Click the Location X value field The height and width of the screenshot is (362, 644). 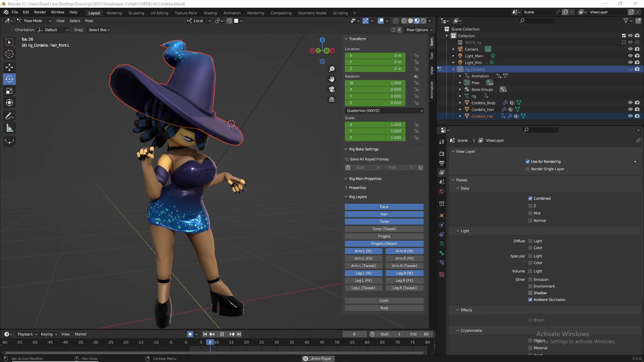pos(375,56)
